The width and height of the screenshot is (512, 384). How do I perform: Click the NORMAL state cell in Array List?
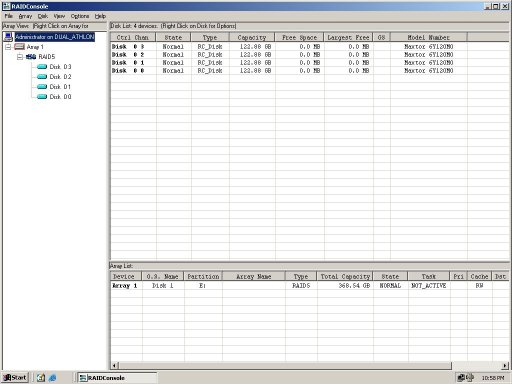pos(390,286)
